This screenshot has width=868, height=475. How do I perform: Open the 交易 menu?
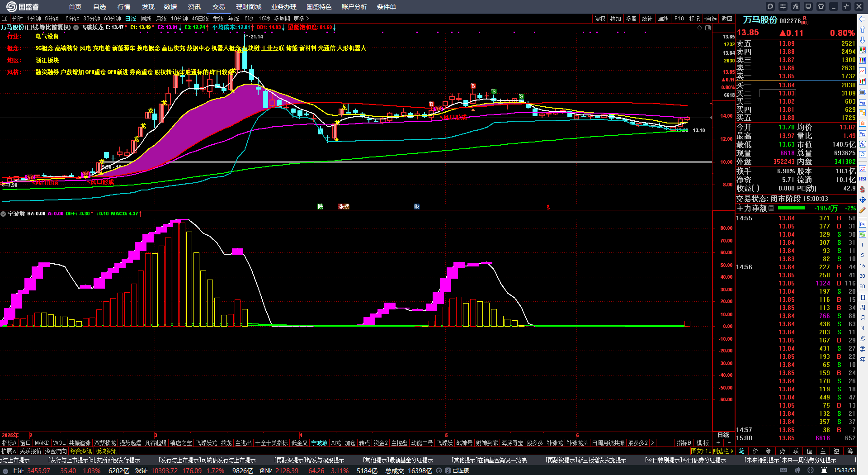[x=219, y=7]
